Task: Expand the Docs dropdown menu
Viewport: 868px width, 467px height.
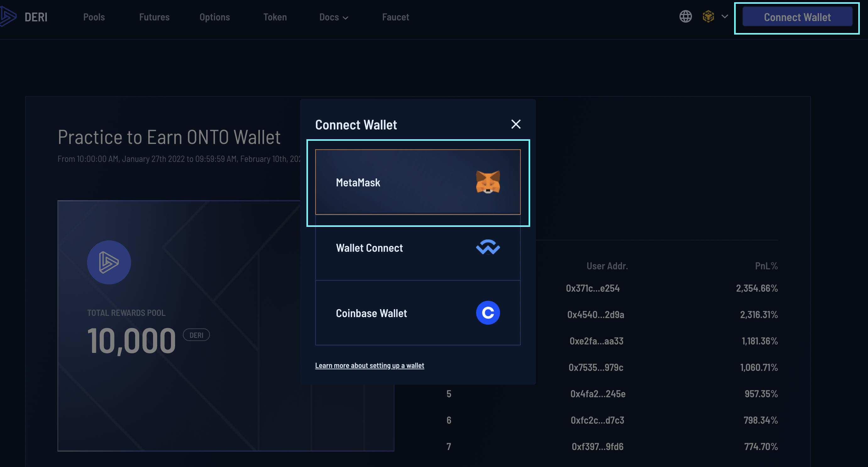Action: click(x=333, y=17)
